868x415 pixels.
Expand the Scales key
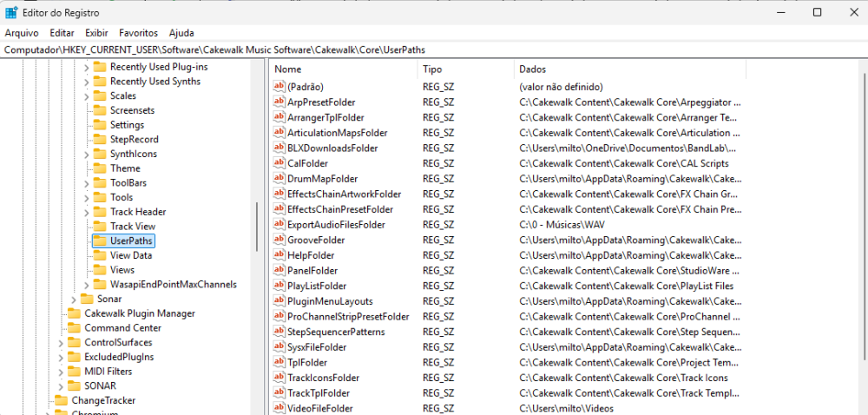coord(86,96)
